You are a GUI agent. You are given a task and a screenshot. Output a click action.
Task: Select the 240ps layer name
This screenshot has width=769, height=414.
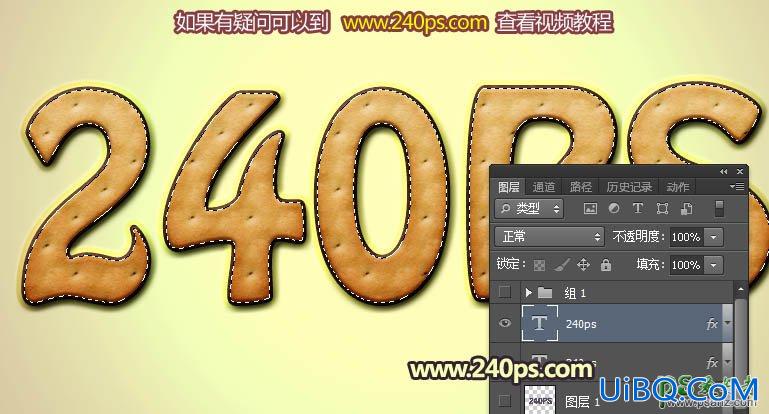(x=581, y=324)
